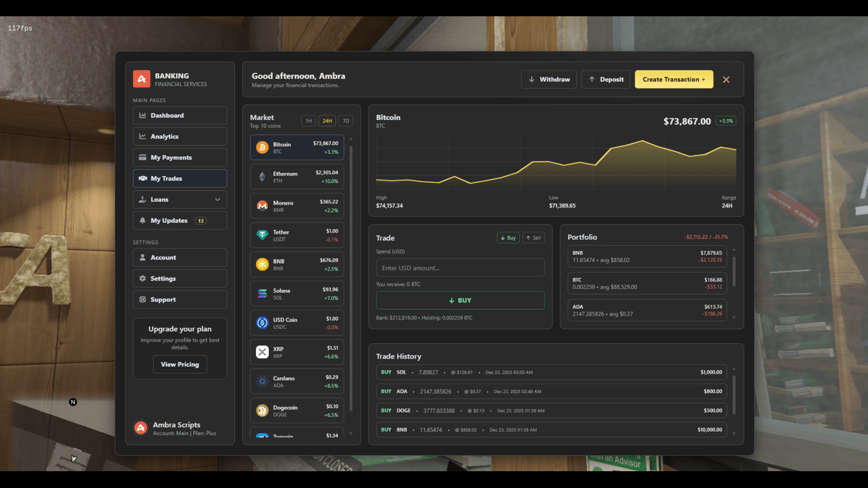Click the View Pricing button

point(180,364)
